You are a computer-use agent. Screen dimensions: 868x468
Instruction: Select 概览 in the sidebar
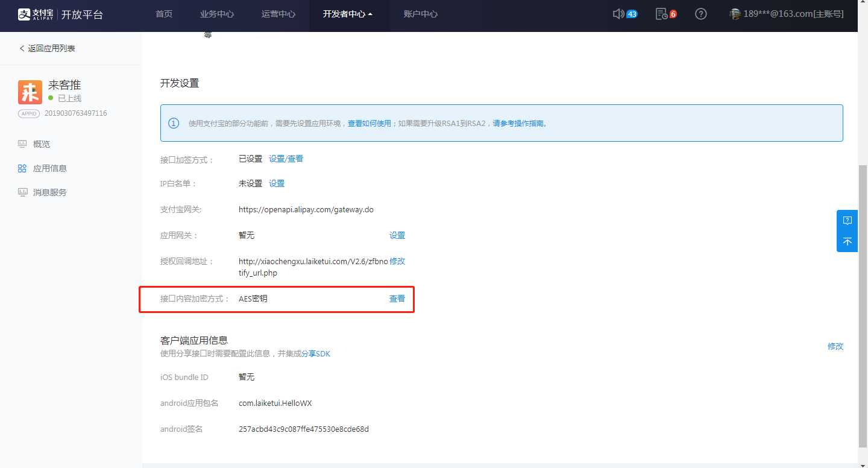coord(42,144)
